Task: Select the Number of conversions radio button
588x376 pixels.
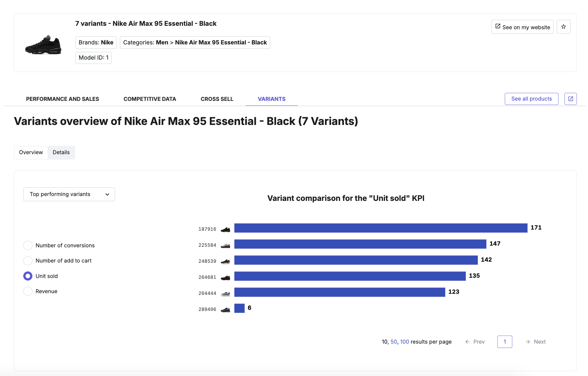Action: click(x=28, y=245)
